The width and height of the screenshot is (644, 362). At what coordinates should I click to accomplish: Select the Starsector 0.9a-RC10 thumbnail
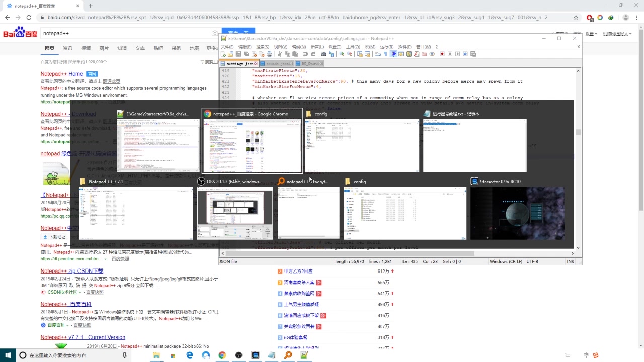(x=517, y=209)
